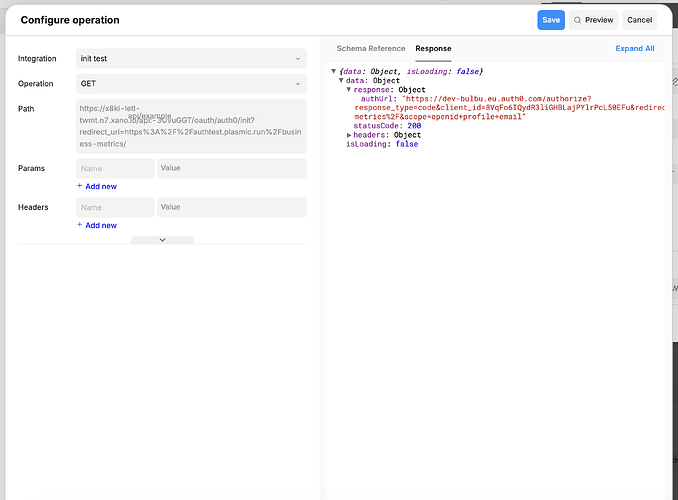Expand the headers Object node
The height and width of the screenshot is (500, 678).
(x=349, y=135)
